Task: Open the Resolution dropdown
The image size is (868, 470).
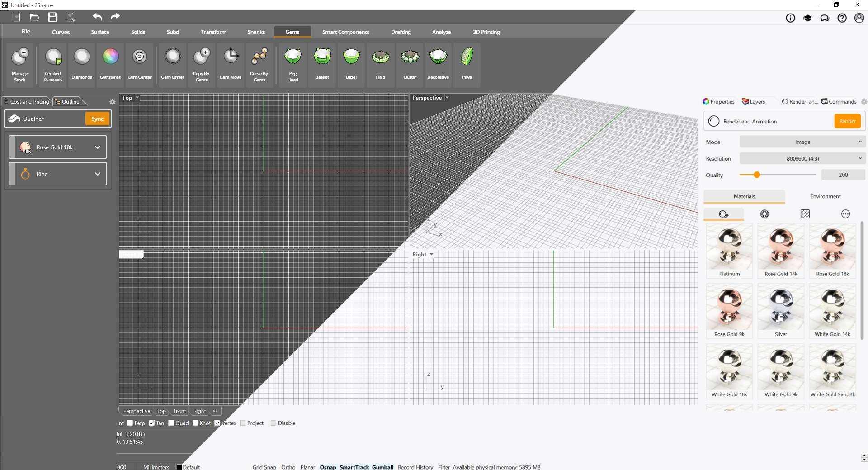Action: 802,158
